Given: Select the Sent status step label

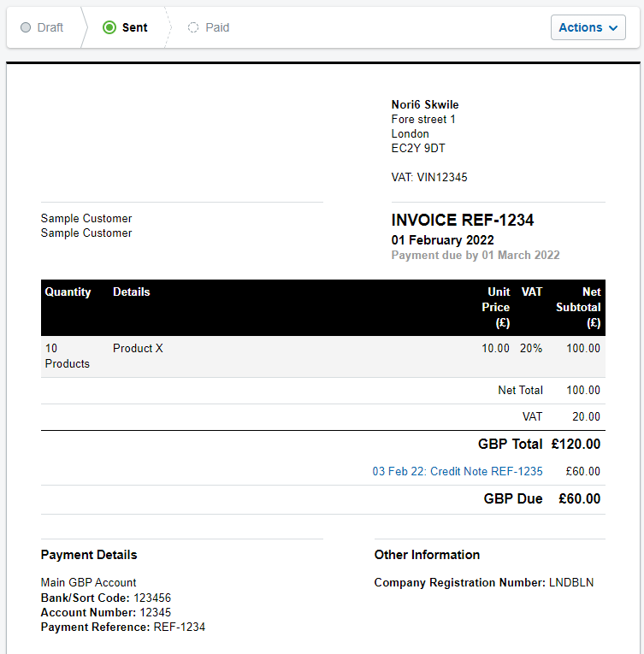Looking at the screenshot, I should click(x=134, y=27).
